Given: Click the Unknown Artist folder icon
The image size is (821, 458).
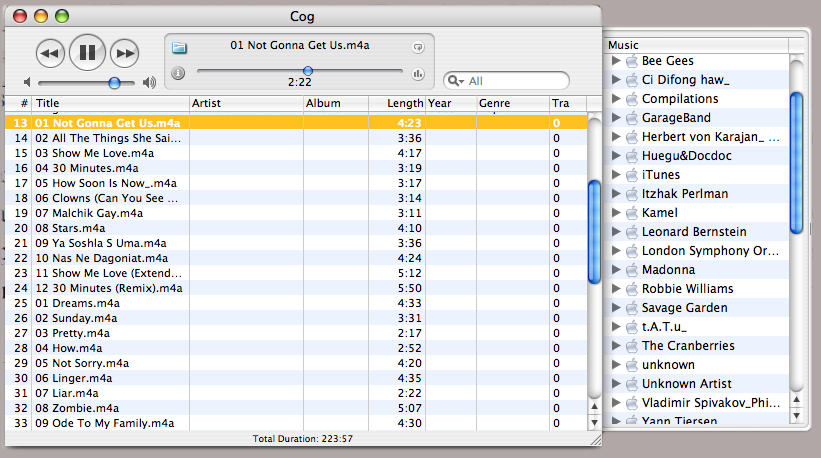Looking at the screenshot, I should 632,384.
